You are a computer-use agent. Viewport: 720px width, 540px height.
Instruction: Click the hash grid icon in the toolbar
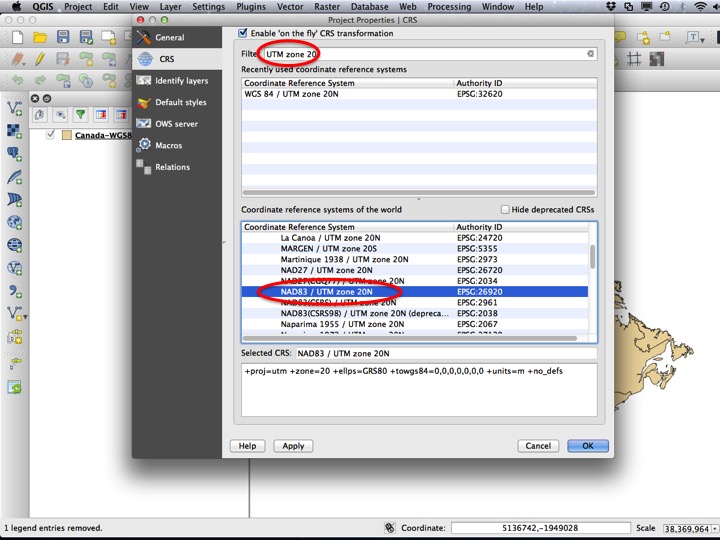click(x=634, y=59)
